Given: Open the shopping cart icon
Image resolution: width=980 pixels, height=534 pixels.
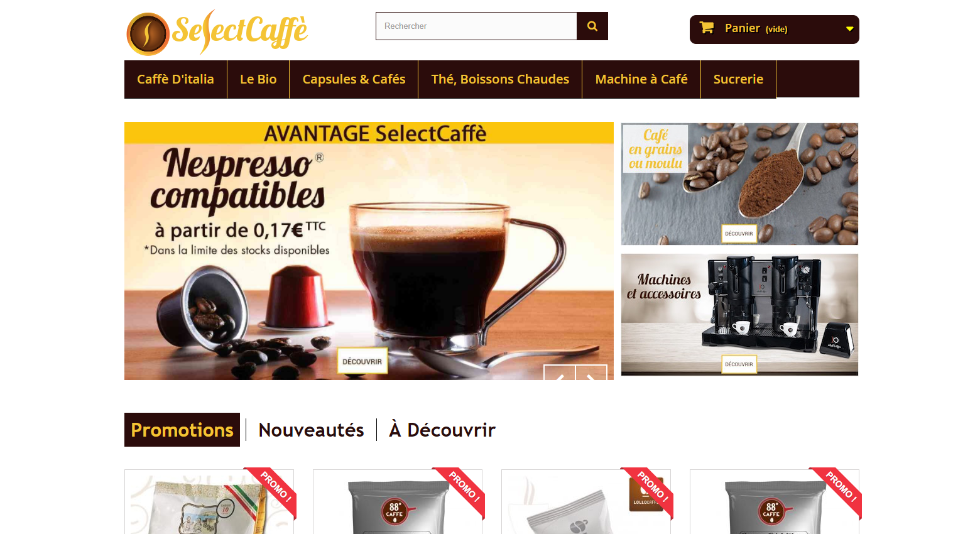Looking at the screenshot, I should (707, 28).
